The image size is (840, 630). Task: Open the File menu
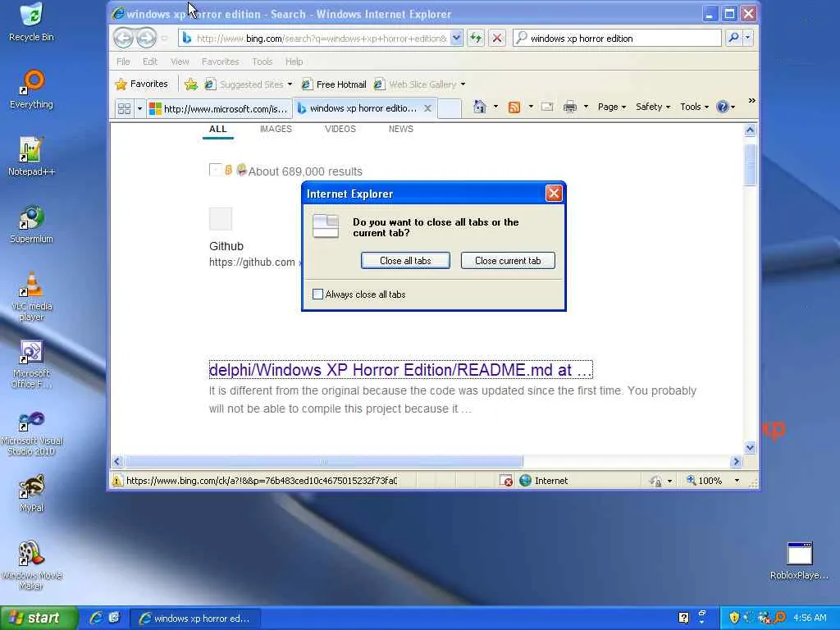point(123,62)
